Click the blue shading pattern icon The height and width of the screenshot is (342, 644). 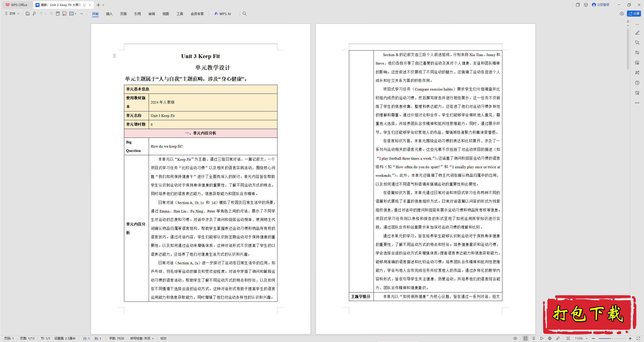click(71, 14)
